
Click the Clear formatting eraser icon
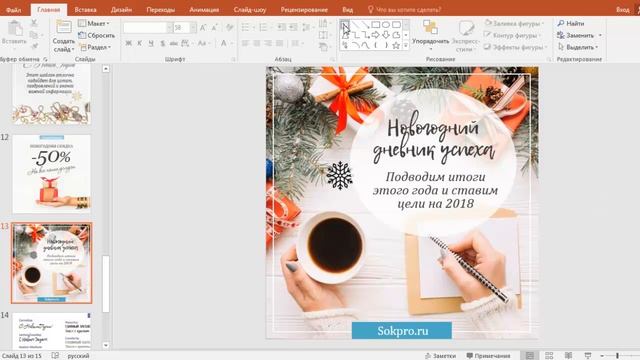click(x=230, y=27)
